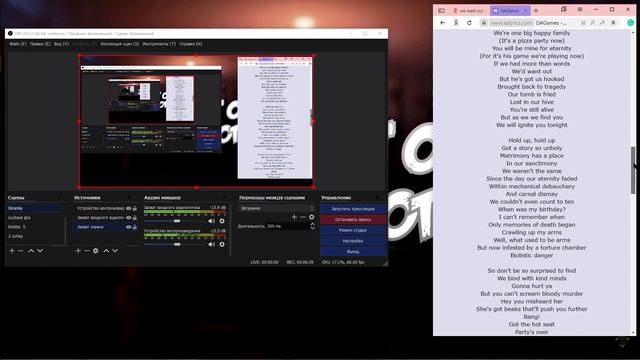640x360 pixels.
Task: Open source properties gear icon
Action: (96, 251)
